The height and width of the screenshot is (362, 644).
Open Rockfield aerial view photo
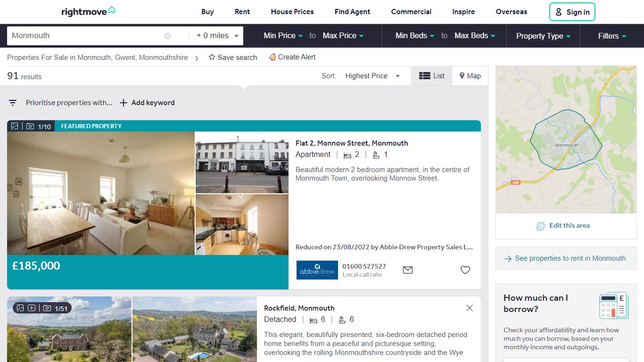(195, 329)
